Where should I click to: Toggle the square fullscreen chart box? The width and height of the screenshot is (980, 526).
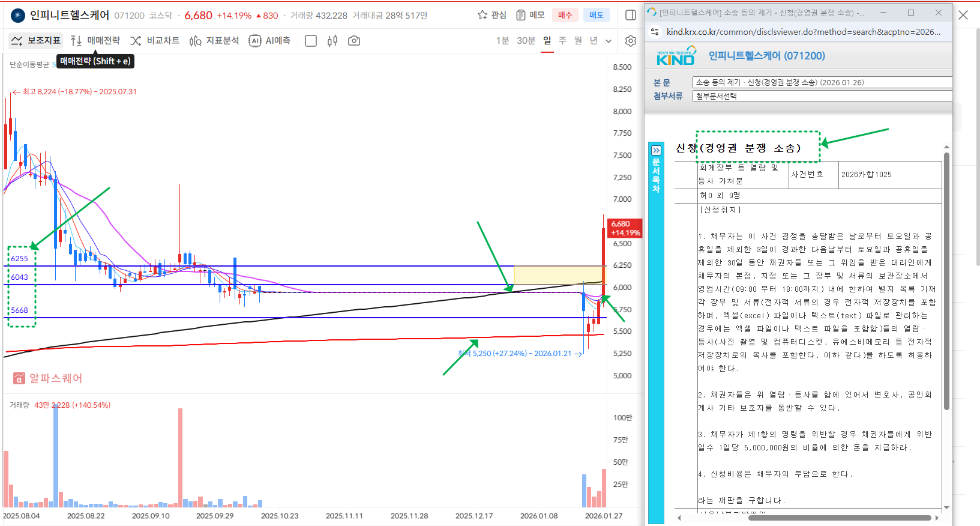(311, 41)
